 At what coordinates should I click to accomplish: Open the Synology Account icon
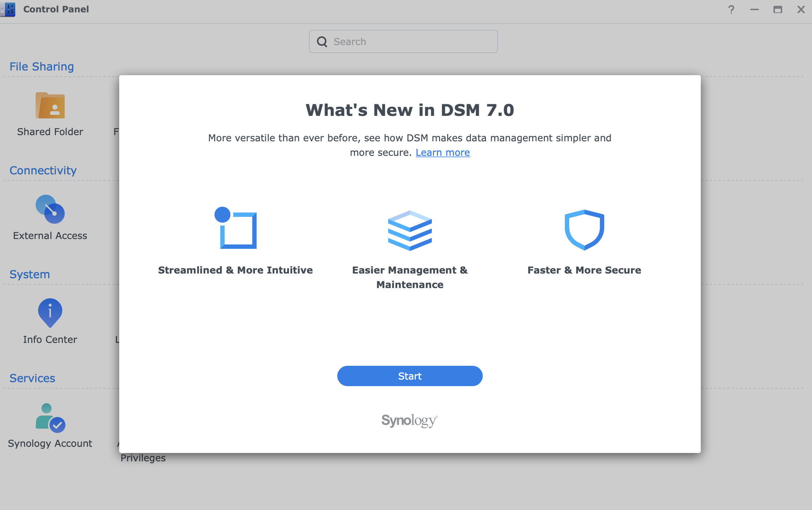click(50, 418)
